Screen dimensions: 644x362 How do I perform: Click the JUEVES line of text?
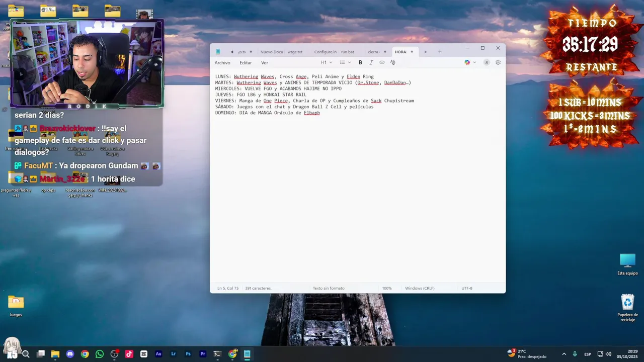[261, 95]
